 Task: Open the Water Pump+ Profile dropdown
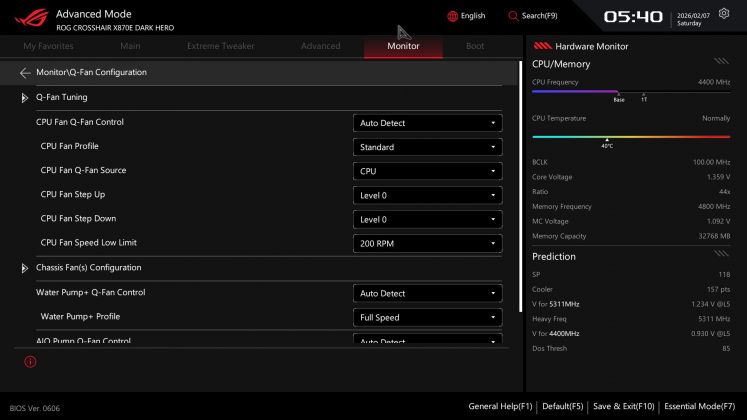click(427, 318)
